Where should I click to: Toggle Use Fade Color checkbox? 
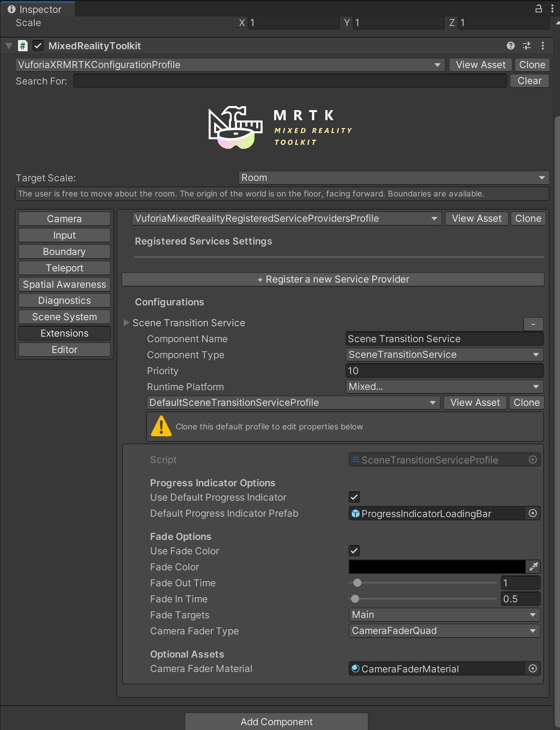(354, 551)
